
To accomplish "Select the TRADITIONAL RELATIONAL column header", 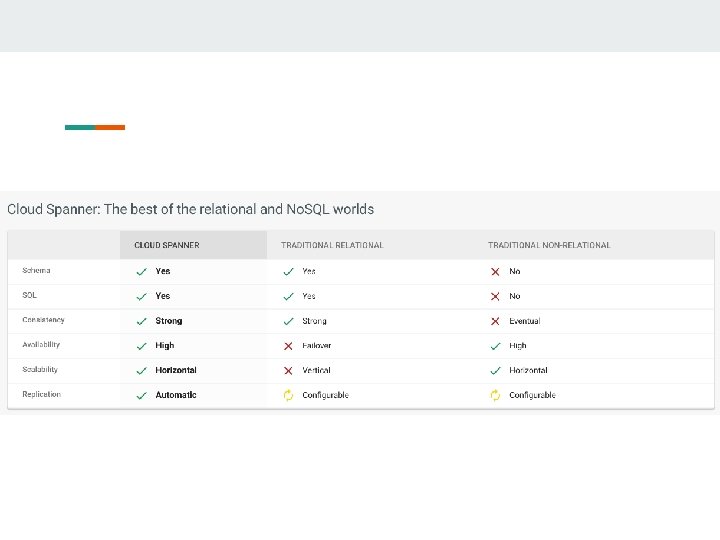I will coord(332,245).
